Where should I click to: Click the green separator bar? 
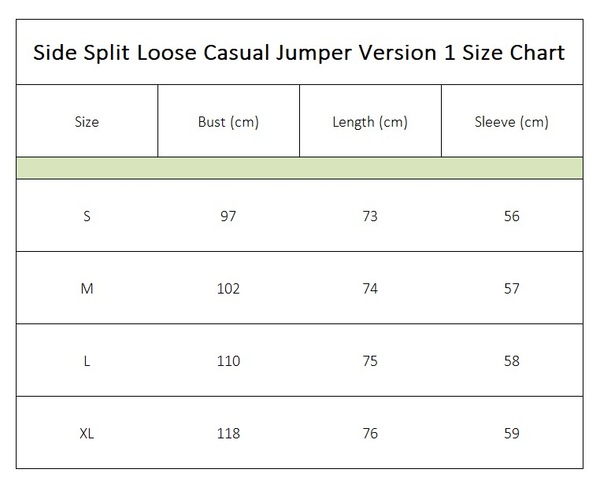click(x=300, y=168)
